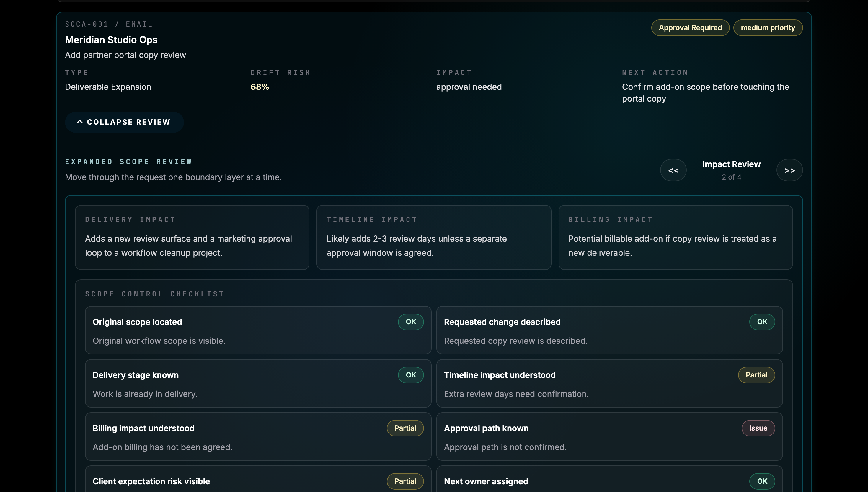Screen dimensions: 868x492
Task: Click the Deliverable Expansion type value
Action: coord(108,87)
